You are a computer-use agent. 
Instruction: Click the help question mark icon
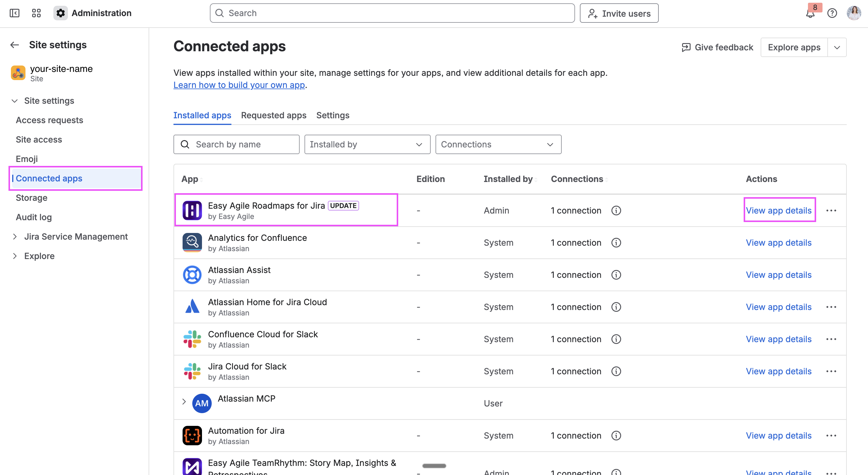832,13
